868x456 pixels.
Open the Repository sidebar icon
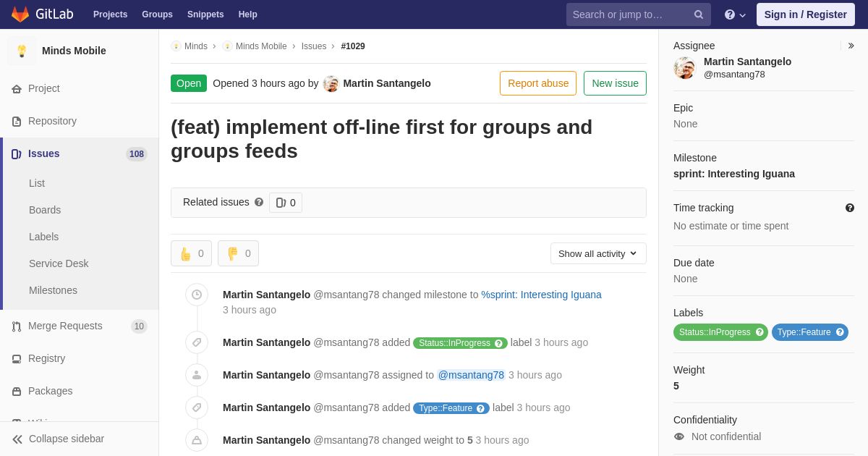[17, 122]
